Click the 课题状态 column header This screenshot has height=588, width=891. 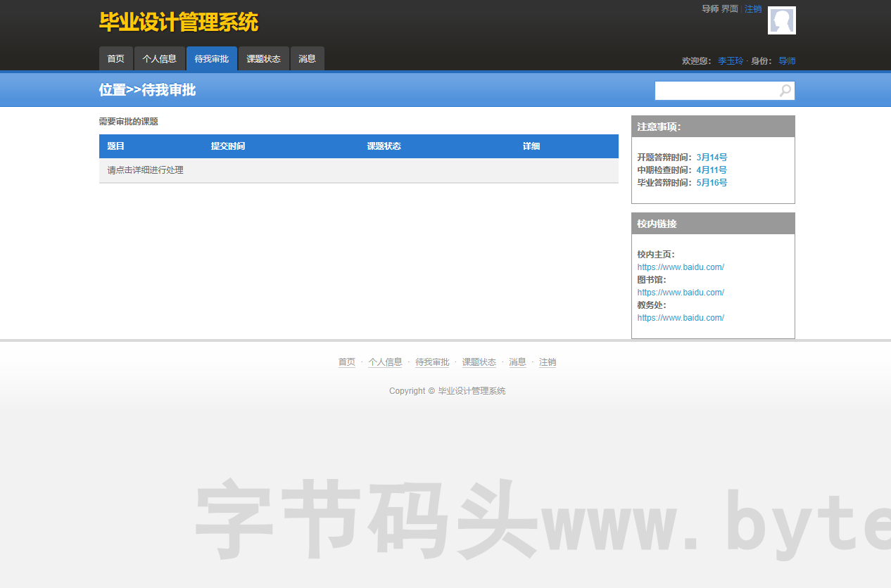(384, 146)
